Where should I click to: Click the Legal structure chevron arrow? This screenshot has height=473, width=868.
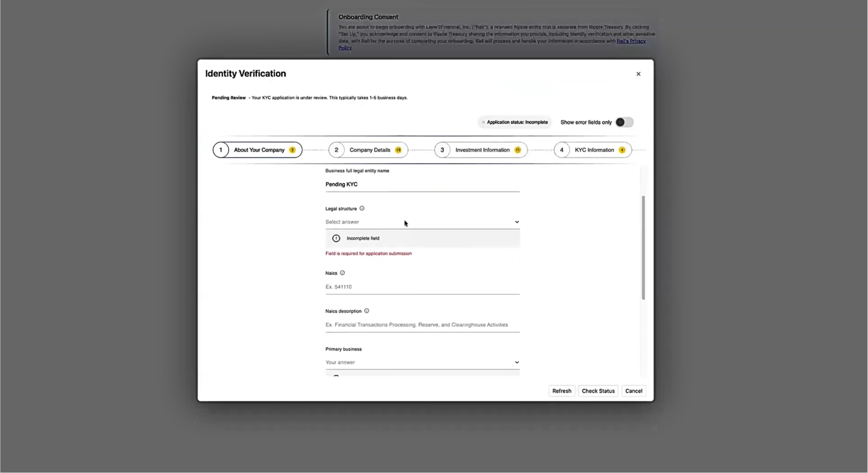click(516, 222)
